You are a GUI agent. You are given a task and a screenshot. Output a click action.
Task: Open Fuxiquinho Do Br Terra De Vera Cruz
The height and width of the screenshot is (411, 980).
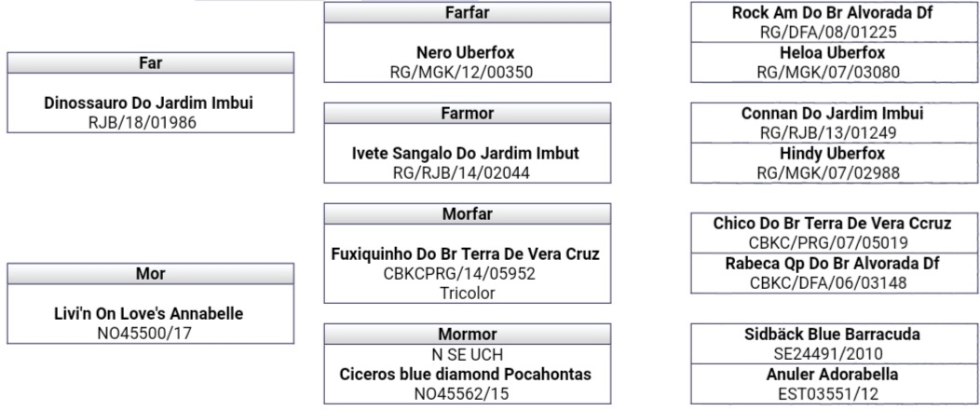pos(466,254)
